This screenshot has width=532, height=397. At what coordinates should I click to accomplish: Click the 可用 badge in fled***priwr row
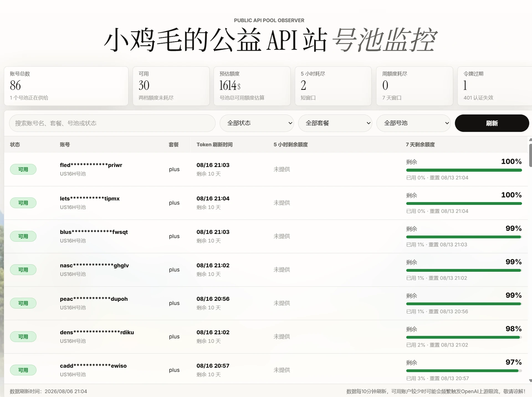23,169
